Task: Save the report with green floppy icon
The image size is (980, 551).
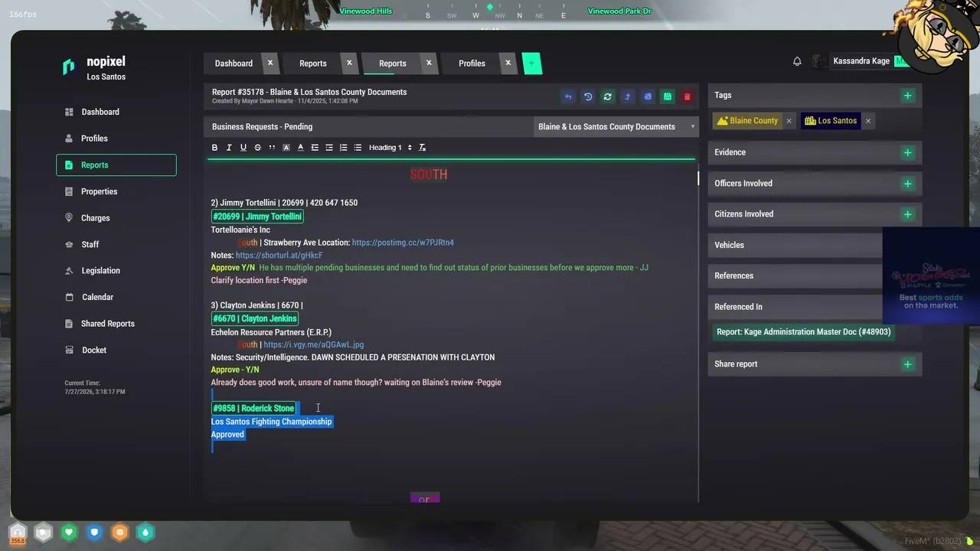Action: coord(668,96)
